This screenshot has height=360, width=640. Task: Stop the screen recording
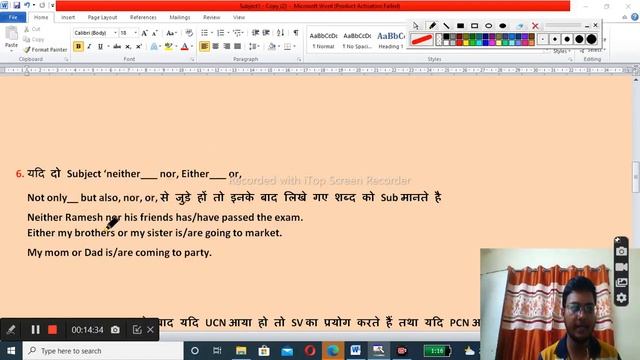(x=52, y=330)
